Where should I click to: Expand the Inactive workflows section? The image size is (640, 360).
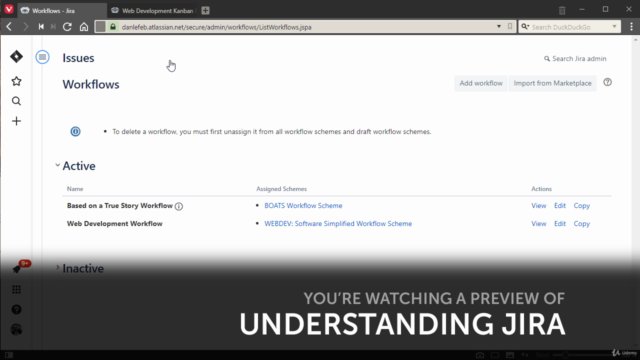tap(58, 268)
